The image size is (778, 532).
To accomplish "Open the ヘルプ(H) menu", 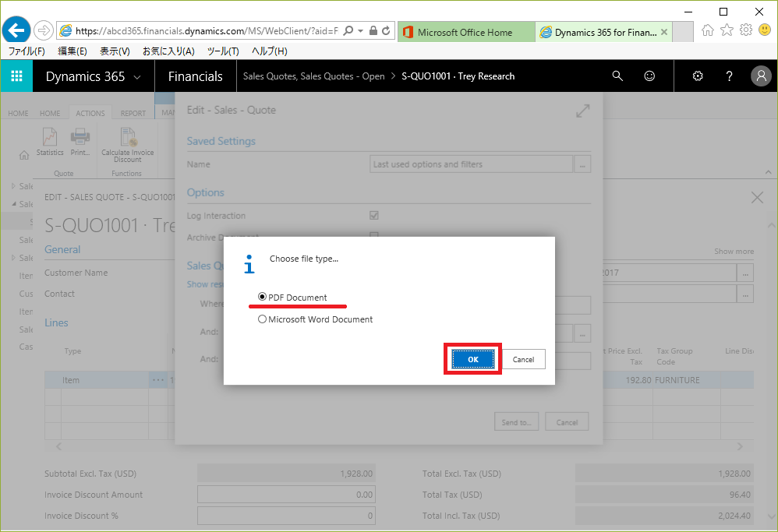I will (270, 51).
